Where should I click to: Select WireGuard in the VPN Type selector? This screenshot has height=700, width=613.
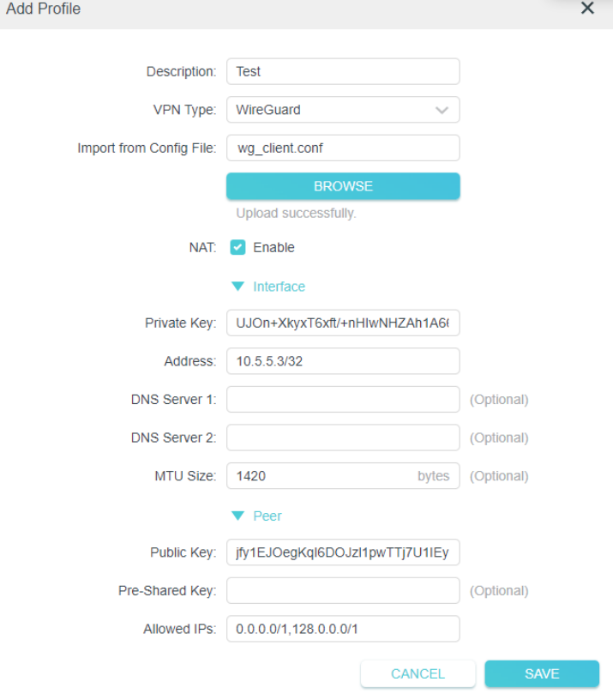tap(343, 110)
